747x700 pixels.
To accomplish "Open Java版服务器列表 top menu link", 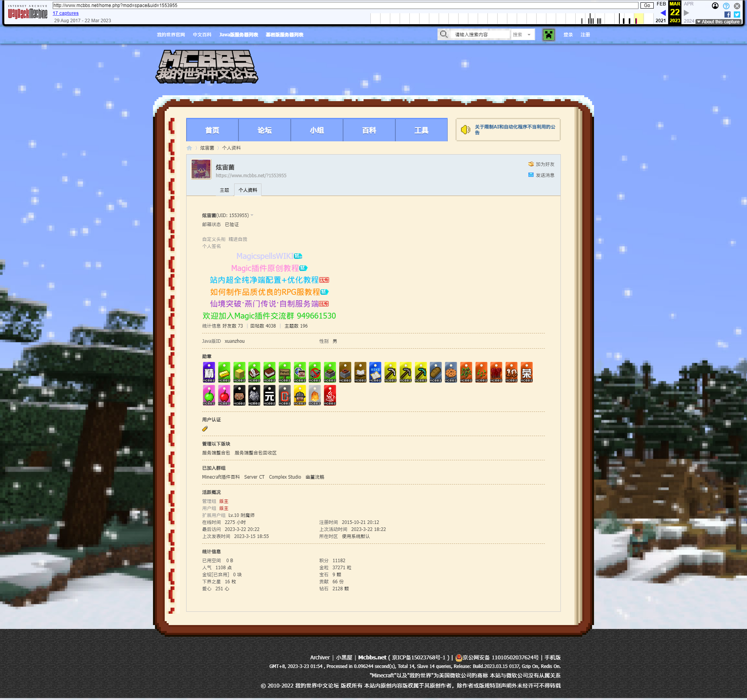I will [x=238, y=35].
